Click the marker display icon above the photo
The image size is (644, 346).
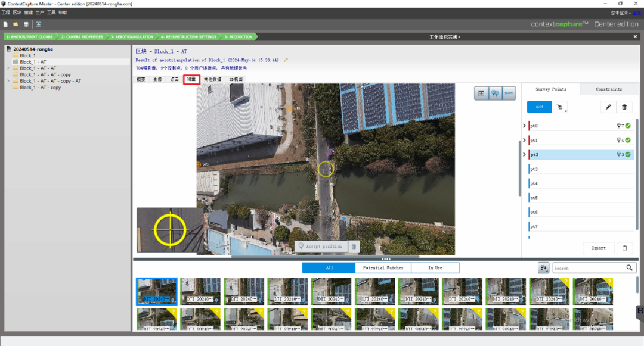point(495,93)
